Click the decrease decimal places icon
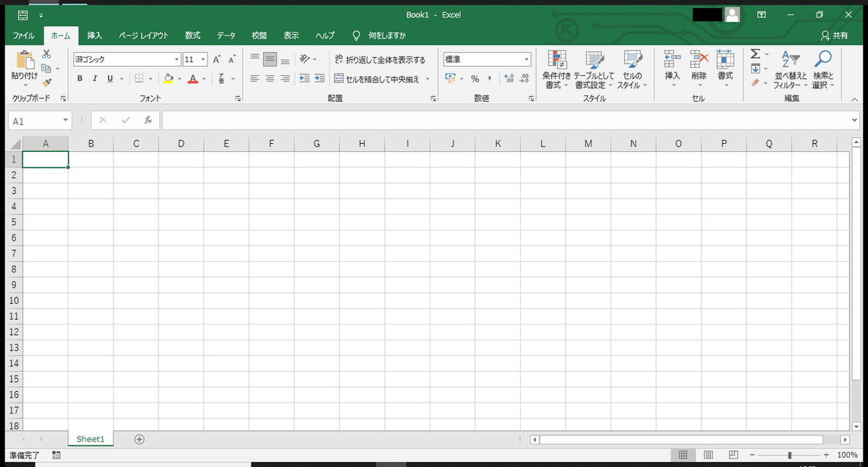868x467 pixels. coord(524,79)
